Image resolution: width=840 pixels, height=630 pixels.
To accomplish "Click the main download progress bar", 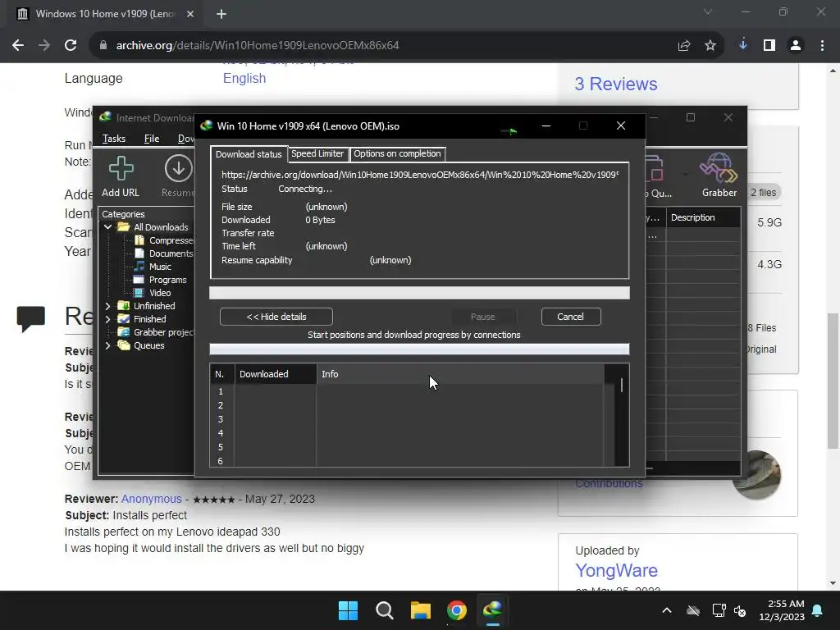I will (x=419, y=293).
